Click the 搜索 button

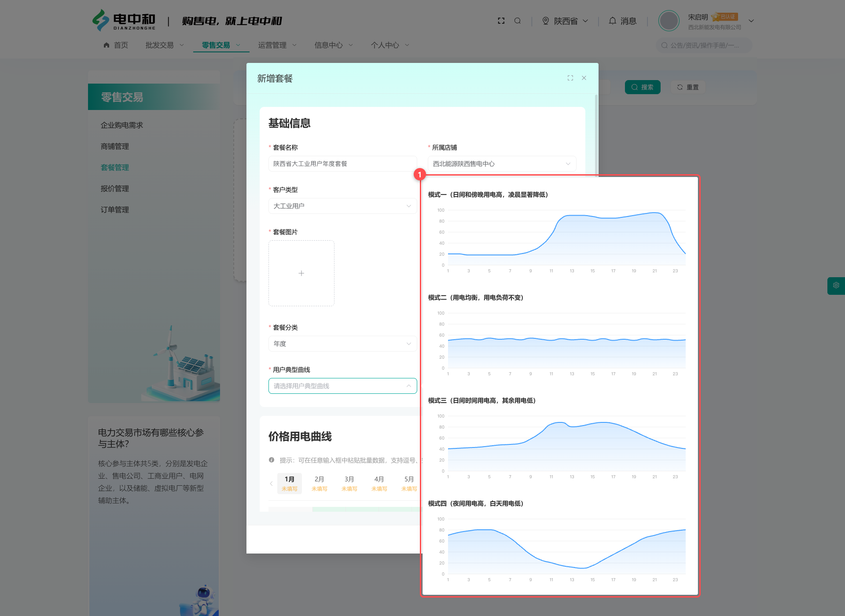(x=643, y=87)
